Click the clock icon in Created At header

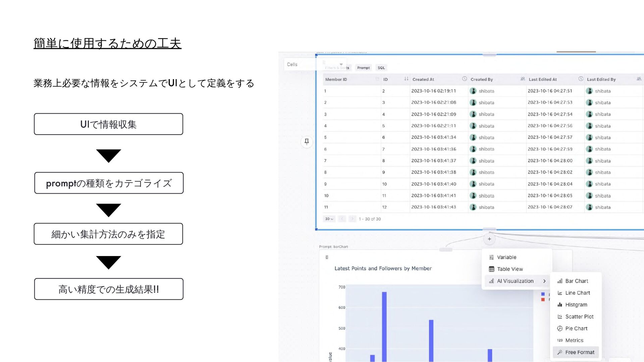click(465, 79)
